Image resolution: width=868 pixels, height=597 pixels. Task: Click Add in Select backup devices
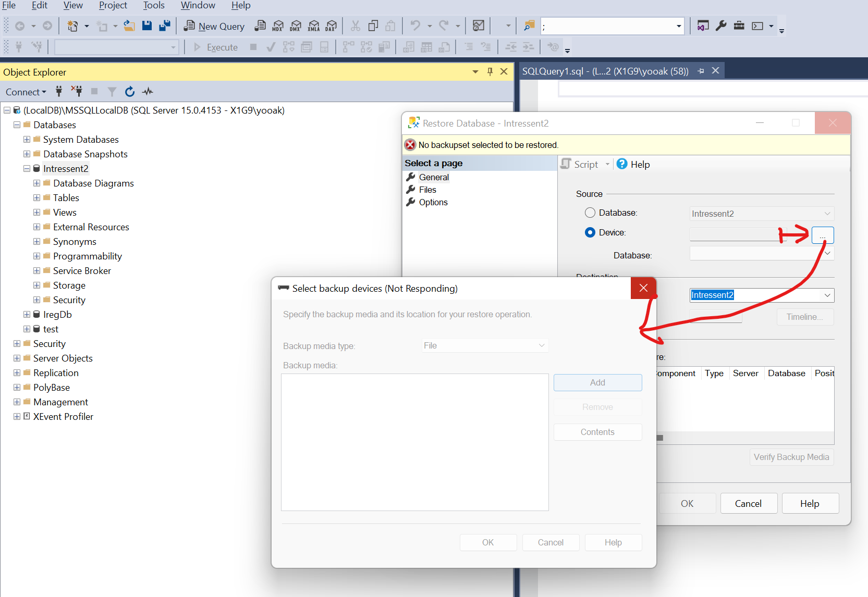[597, 382]
